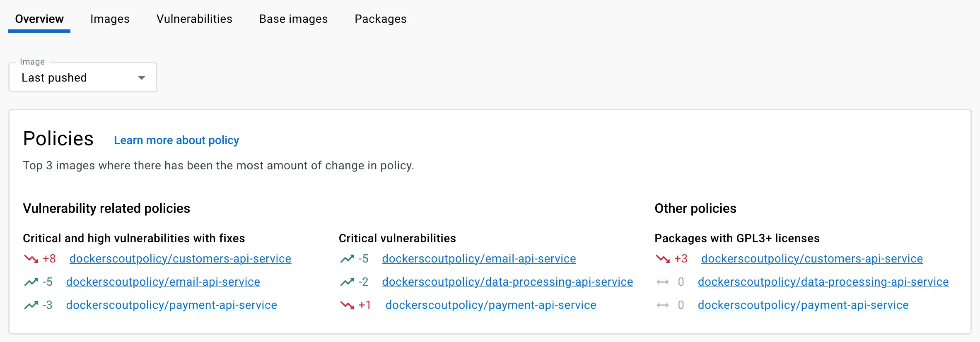This screenshot has width=980, height=342.
Task: Open the Vulnerabilities tab
Action: pos(194,19)
